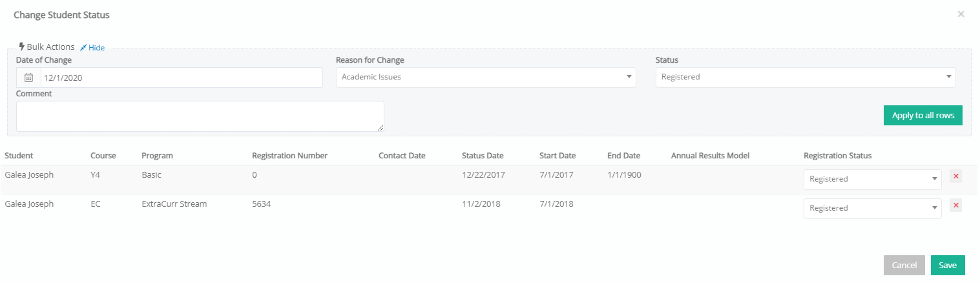Open the Reason for Change dropdown
The width and height of the screenshot is (980, 283).
click(486, 78)
